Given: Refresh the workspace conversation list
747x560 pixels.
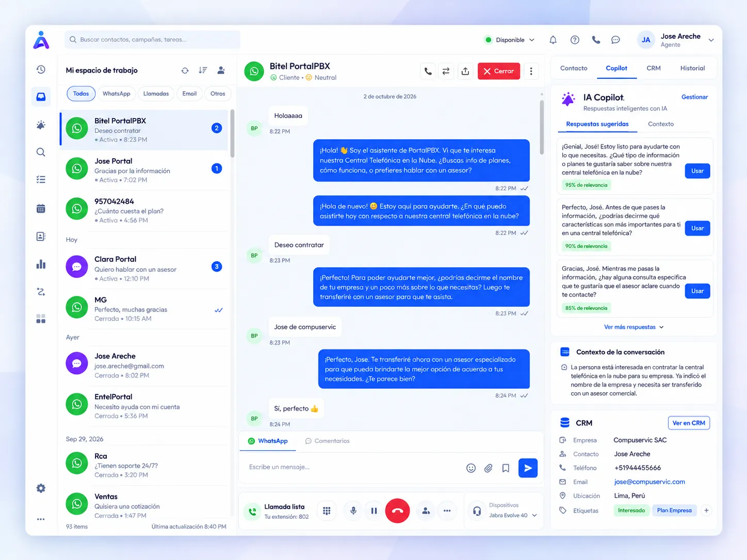Looking at the screenshot, I should click(185, 70).
